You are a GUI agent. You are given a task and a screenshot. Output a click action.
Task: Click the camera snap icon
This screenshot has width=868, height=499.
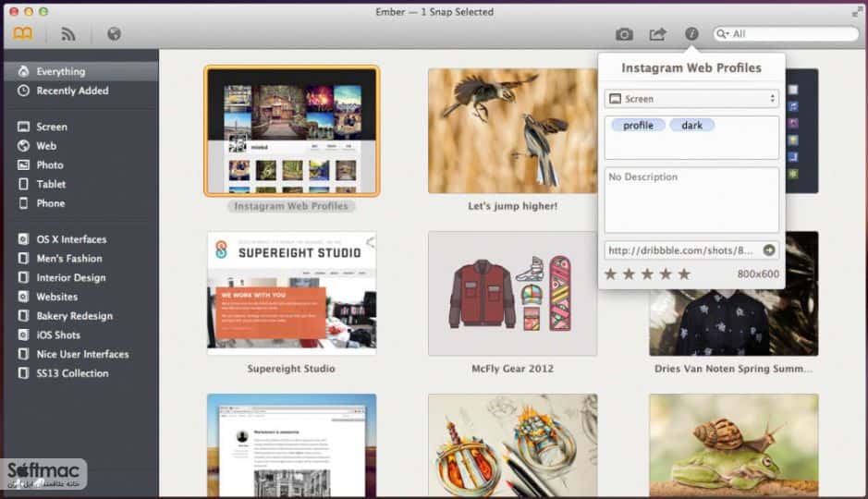coord(624,34)
